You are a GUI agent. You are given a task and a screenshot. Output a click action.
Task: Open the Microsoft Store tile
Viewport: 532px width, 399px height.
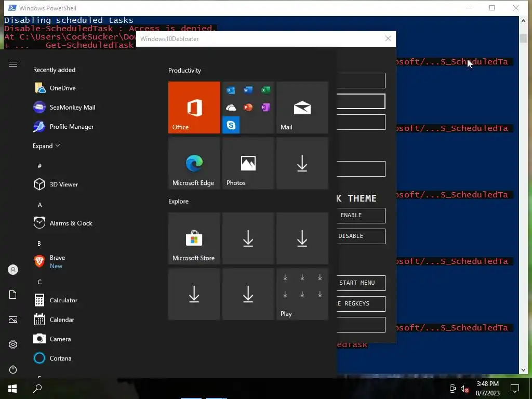pyautogui.click(x=194, y=238)
